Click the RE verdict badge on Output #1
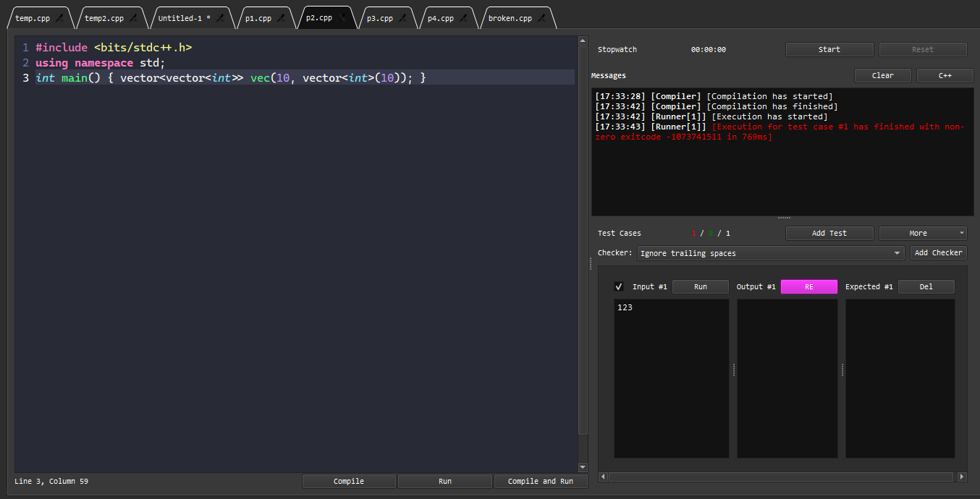Screen dimensions: 980x499 pyautogui.click(x=808, y=286)
